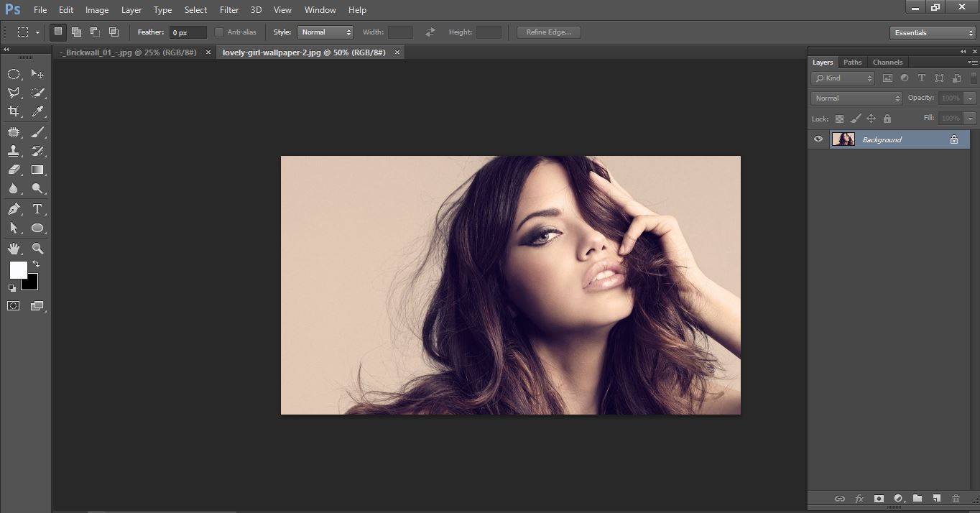Viewport: 980px width, 513px height.
Task: Open the Healing Brush tool
Action: [x=14, y=131]
